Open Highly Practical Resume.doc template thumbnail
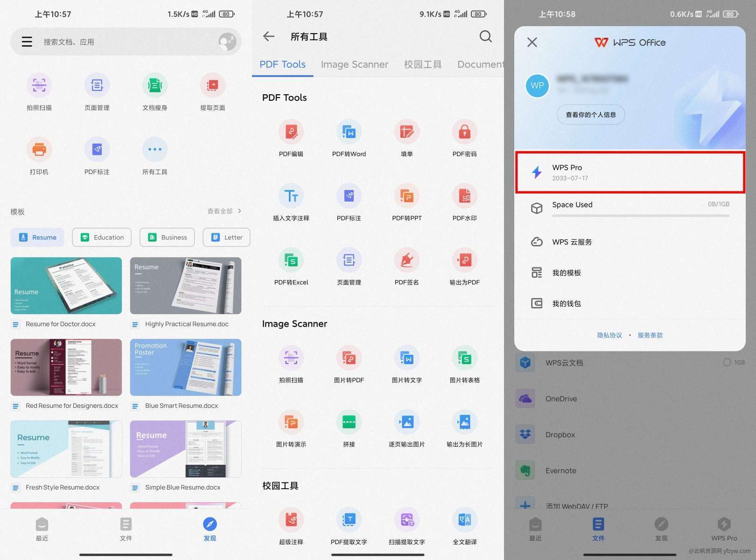The image size is (756, 560). pos(186,286)
